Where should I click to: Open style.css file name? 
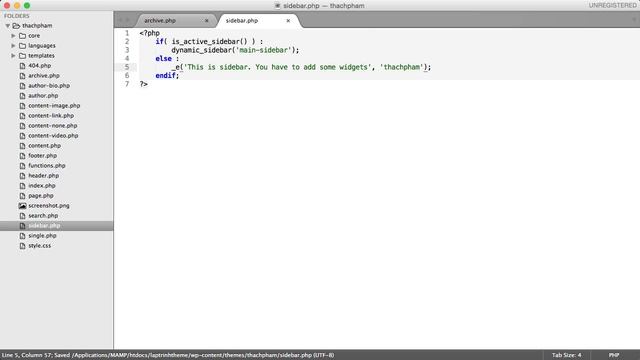pyautogui.click(x=40, y=246)
